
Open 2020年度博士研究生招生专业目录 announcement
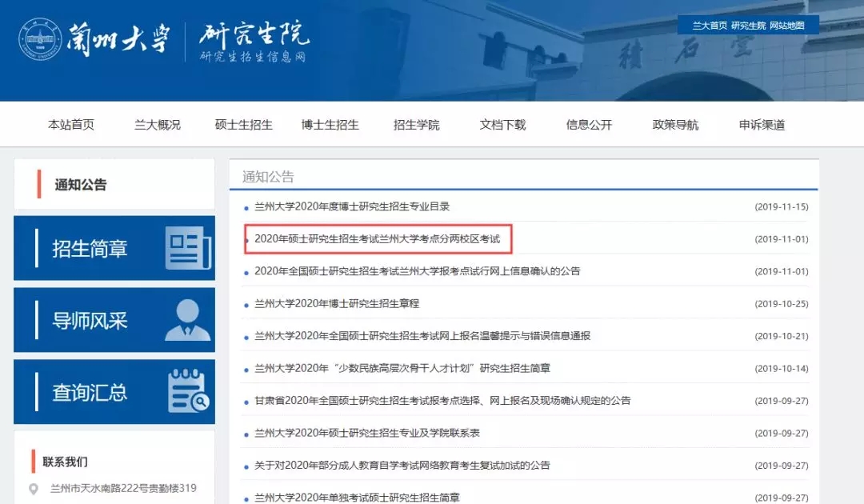point(352,206)
